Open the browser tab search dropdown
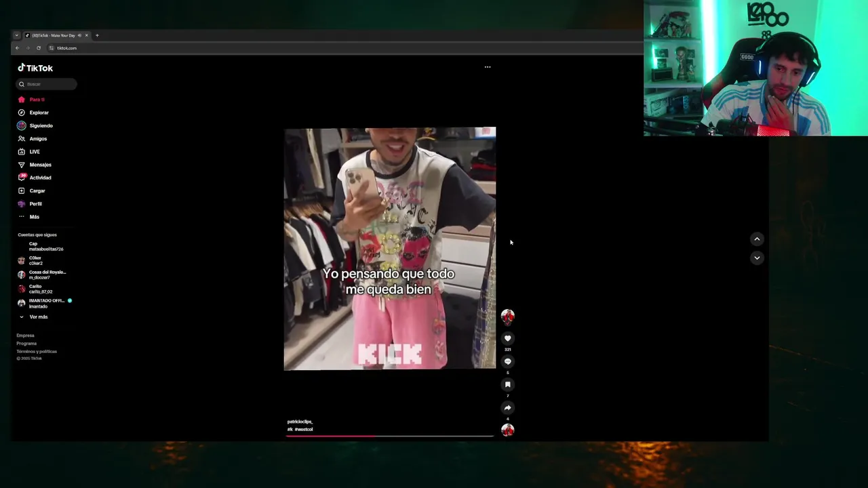868x488 pixels. (x=16, y=35)
